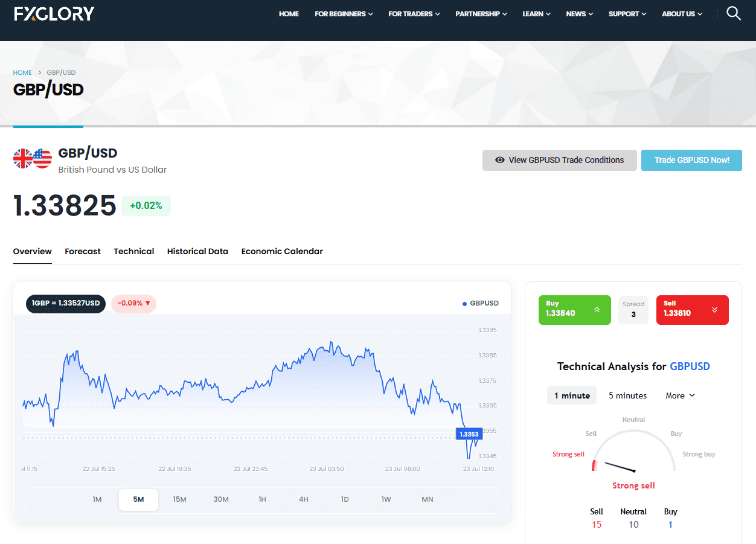Expand the Partnership menu
Viewport: 756px width, 544px height.
coord(481,14)
